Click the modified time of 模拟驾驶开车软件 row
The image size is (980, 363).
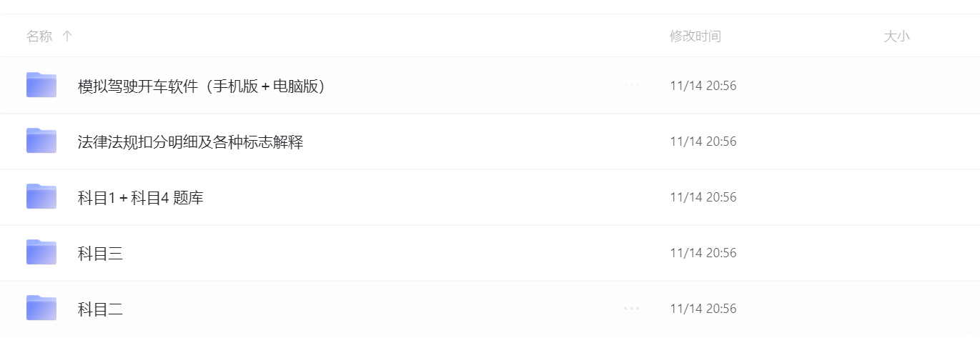(703, 86)
